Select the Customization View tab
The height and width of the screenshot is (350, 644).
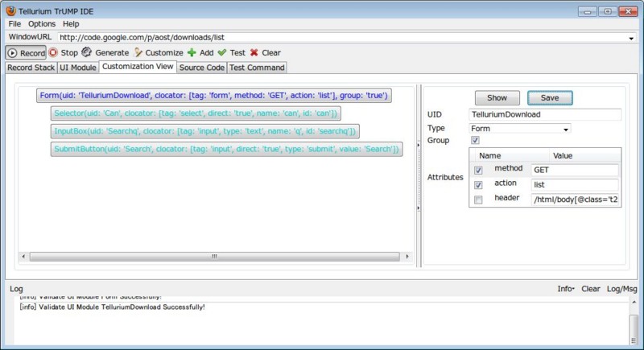138,67
